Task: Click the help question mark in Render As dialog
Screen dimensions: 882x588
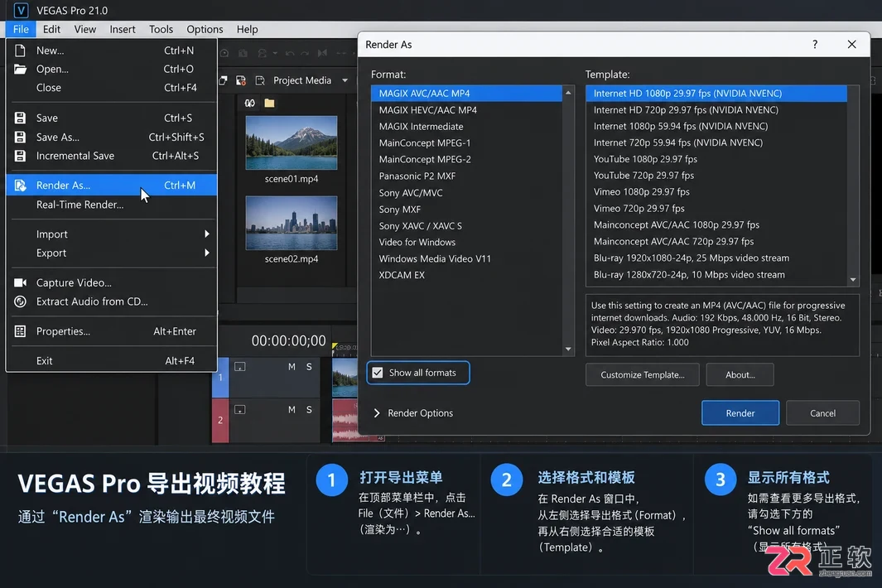Action: (x=815, y=45)
